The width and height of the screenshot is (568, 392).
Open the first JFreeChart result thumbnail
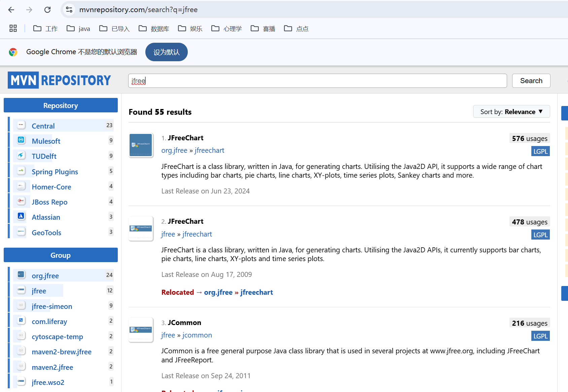141,145
